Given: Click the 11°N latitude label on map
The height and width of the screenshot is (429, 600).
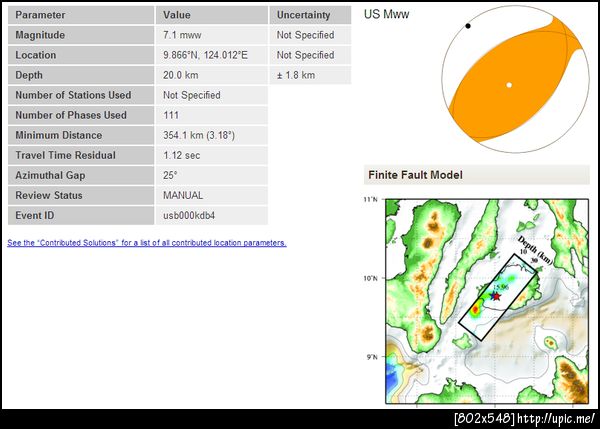Looking at the screenshot, I should point(370,199).
